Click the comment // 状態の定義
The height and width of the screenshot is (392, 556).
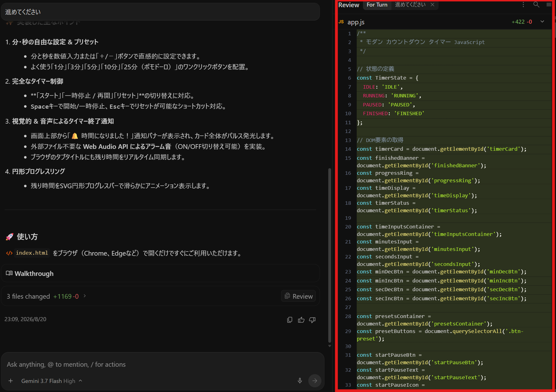pyautogui.click(x=375, y=69)
